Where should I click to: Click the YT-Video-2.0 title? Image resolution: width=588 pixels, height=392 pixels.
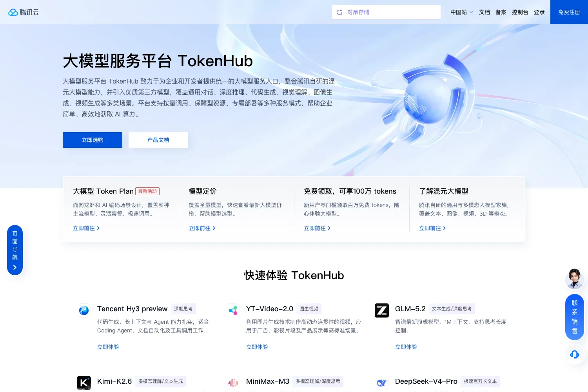tap(270, 309)
